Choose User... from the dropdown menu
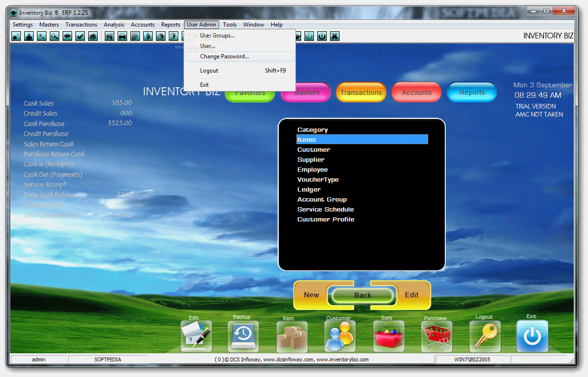 click(239, 46)
